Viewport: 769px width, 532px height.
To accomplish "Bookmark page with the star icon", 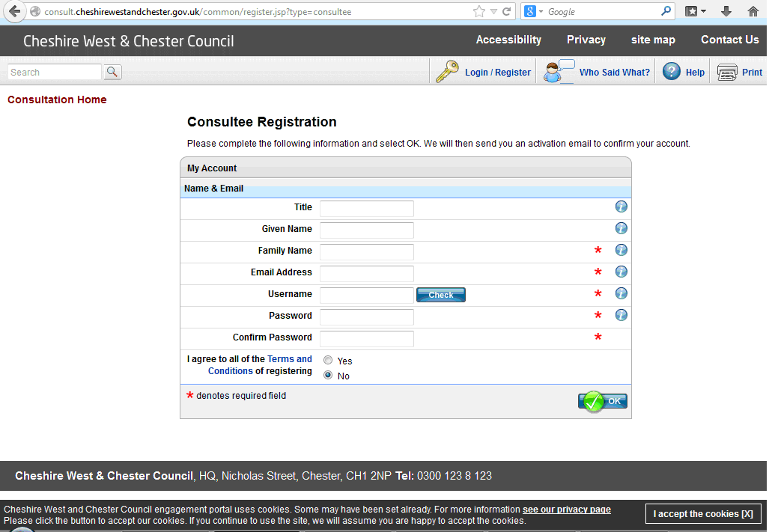I will coord(478,11).
